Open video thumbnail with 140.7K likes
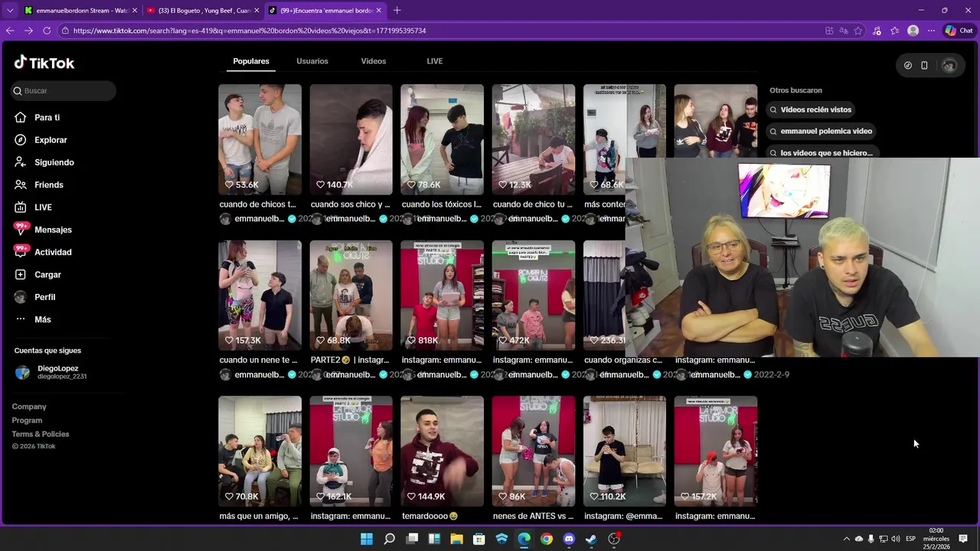980x551 pixels. click(x=351, y=139)
